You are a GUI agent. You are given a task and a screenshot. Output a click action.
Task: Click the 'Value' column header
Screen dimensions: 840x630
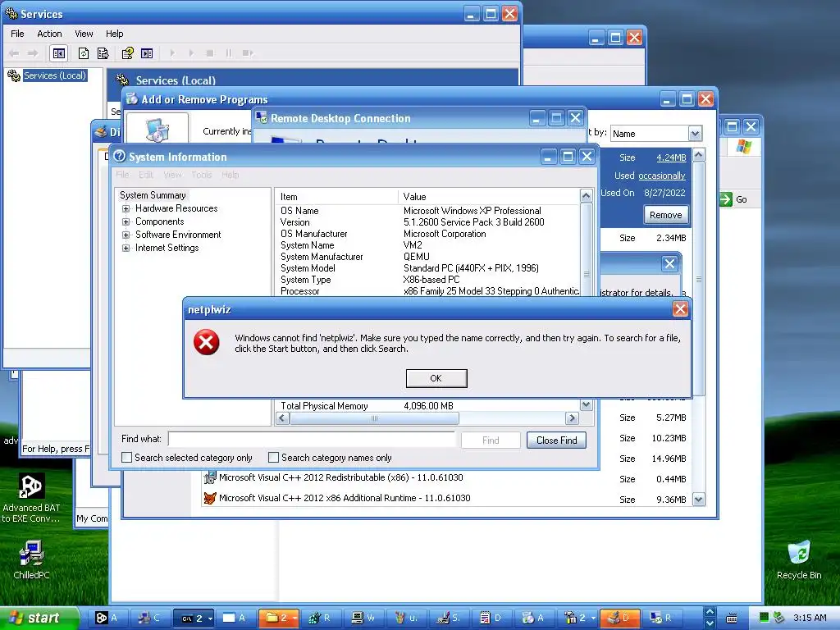click(489, 197)
